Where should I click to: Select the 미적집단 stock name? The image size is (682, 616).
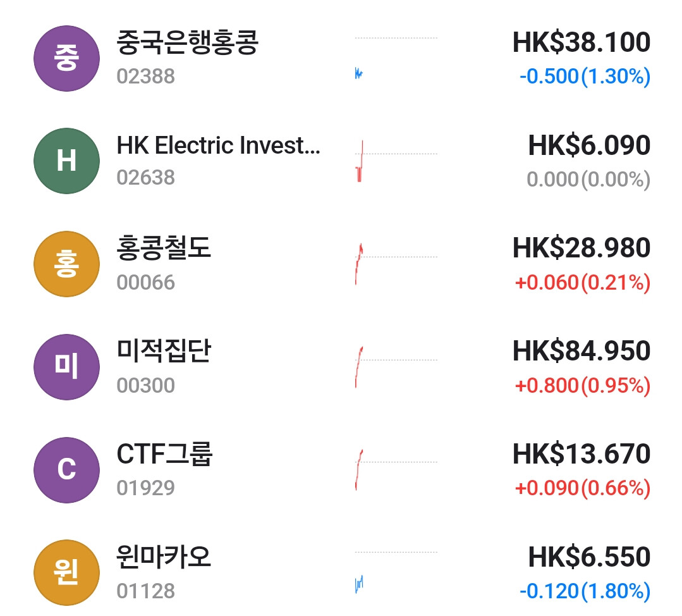pos(164,352)
